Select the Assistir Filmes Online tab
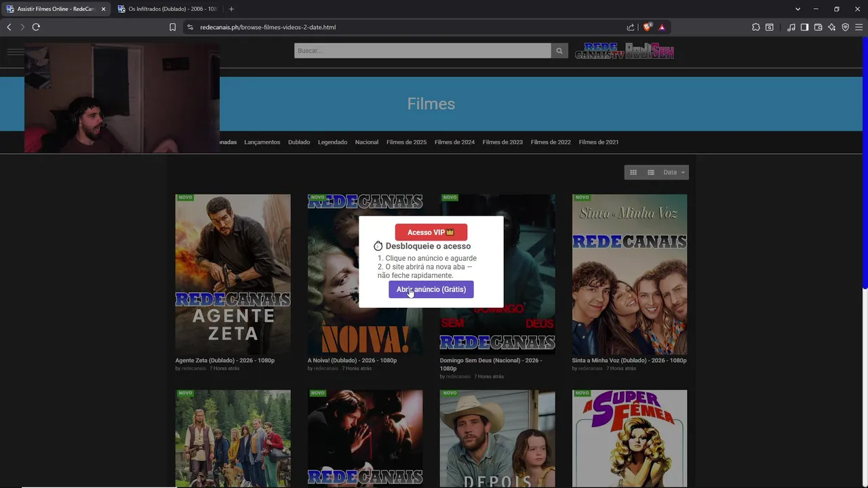Screen dimensions: 868x488 click(x=56, y=9)
